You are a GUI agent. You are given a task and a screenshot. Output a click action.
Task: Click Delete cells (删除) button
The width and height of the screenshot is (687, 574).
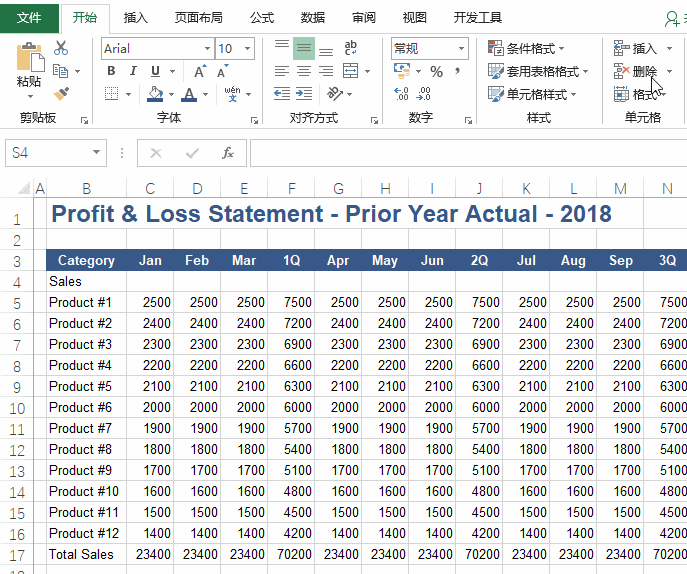tap(635, 71)
